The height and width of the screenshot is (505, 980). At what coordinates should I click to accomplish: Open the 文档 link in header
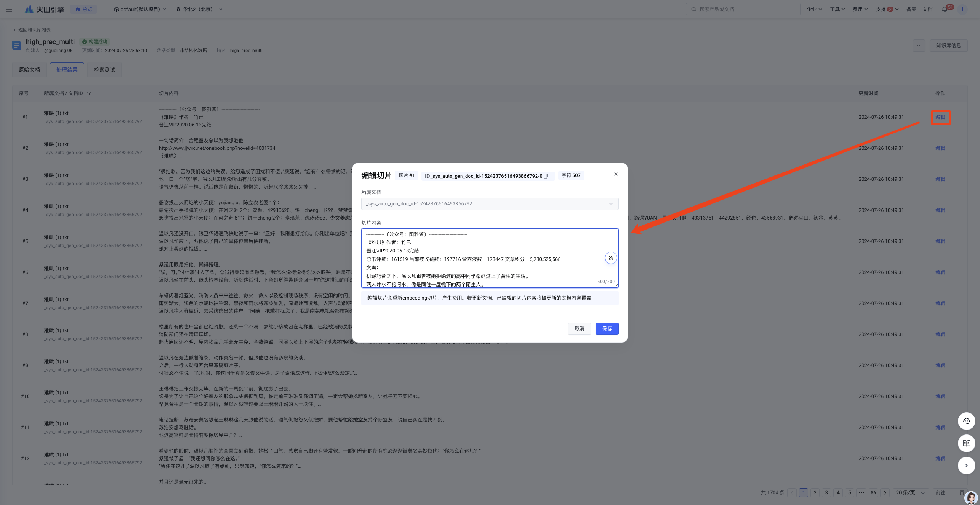(x=927, y=9)
